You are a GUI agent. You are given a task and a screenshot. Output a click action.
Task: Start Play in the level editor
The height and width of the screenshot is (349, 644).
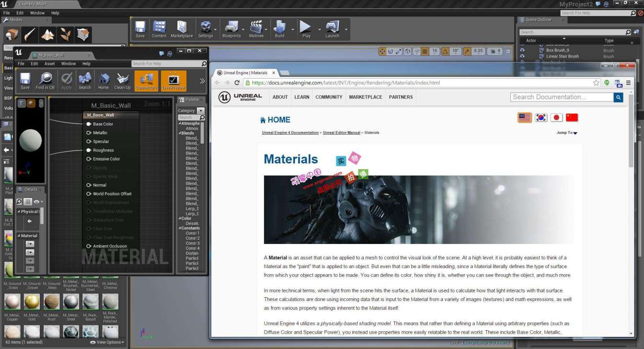306,30
